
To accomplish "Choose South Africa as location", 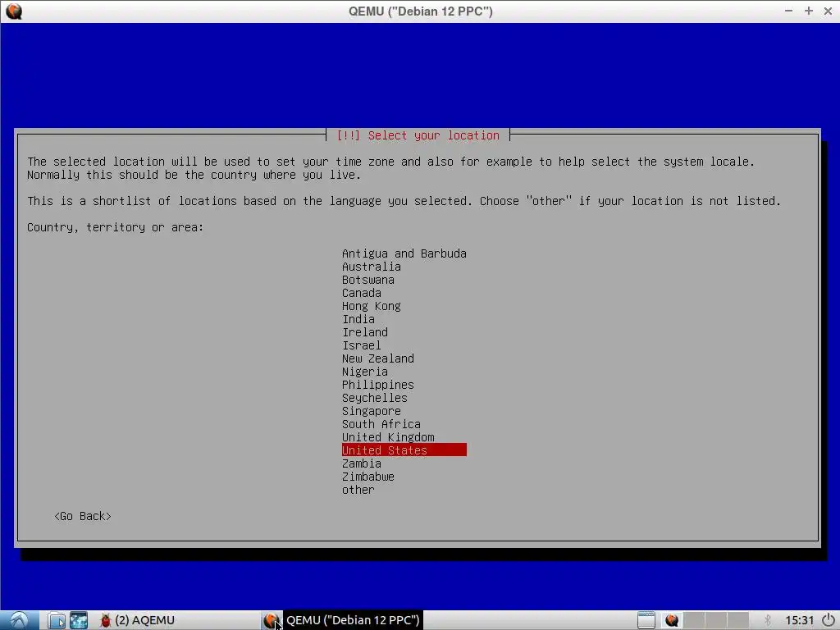I will click(381, 424).
